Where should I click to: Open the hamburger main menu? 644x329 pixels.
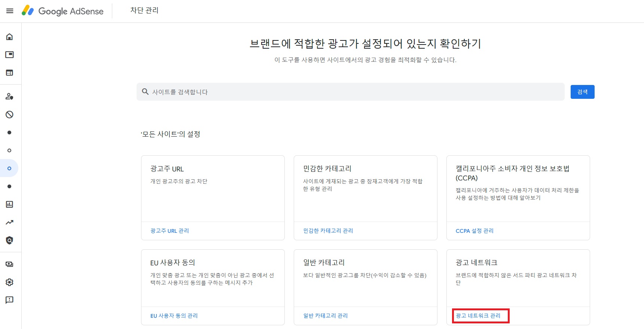tap(10, 11)
